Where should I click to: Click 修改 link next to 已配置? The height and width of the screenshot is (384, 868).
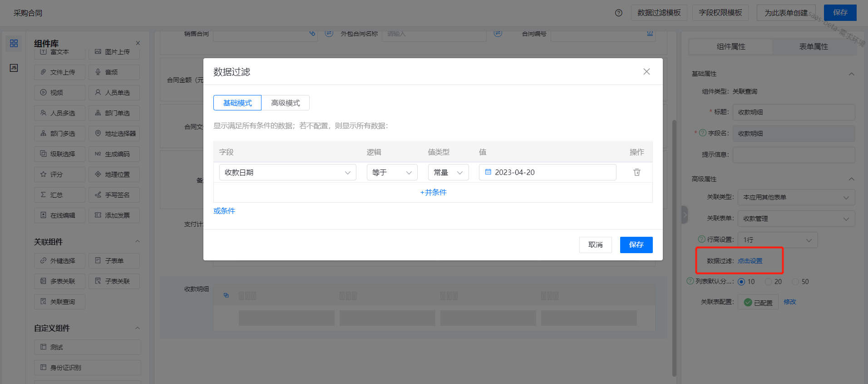tap(790, 302)
